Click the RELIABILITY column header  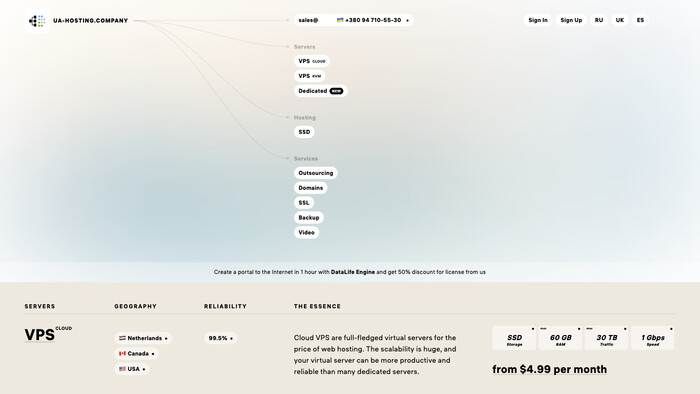coord(225,307)
